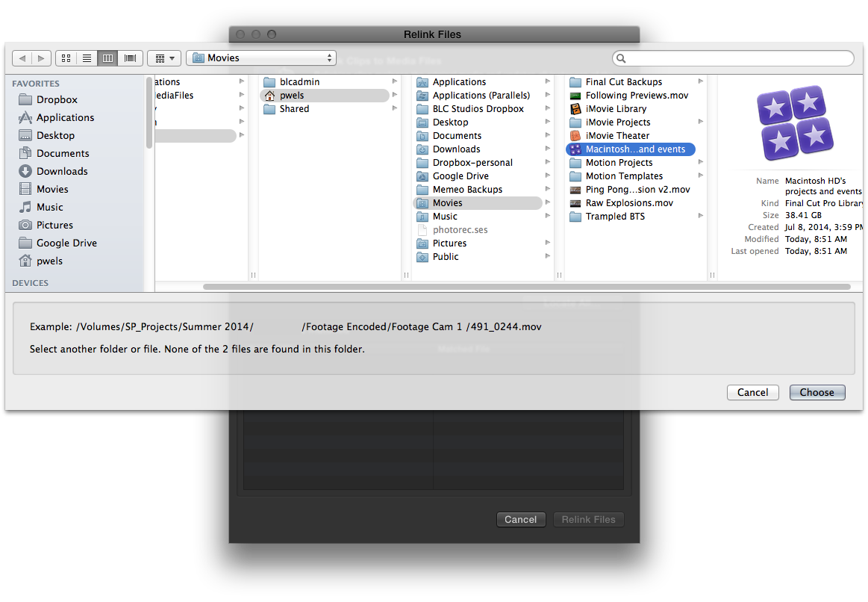Image resolution: width=868 pixels, height=602 pixels.
Task: Click the horizontal column scrollbar
Action: pyautogui.click(x=526, y=287)
